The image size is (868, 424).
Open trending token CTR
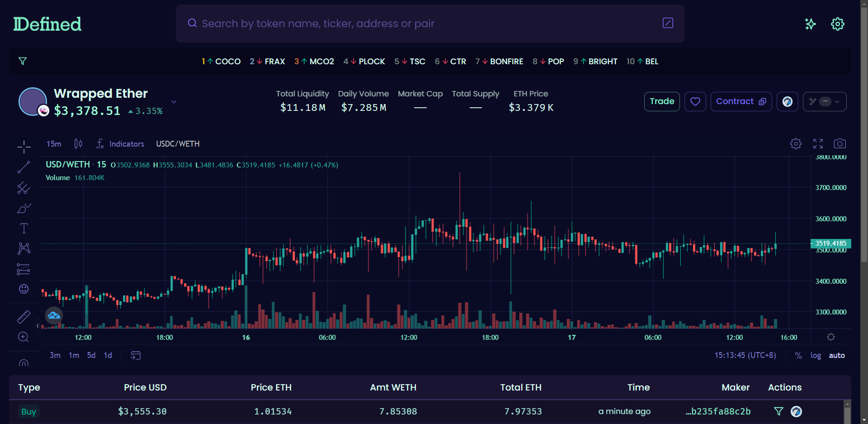pyautogui.click(x=450, y=61)
